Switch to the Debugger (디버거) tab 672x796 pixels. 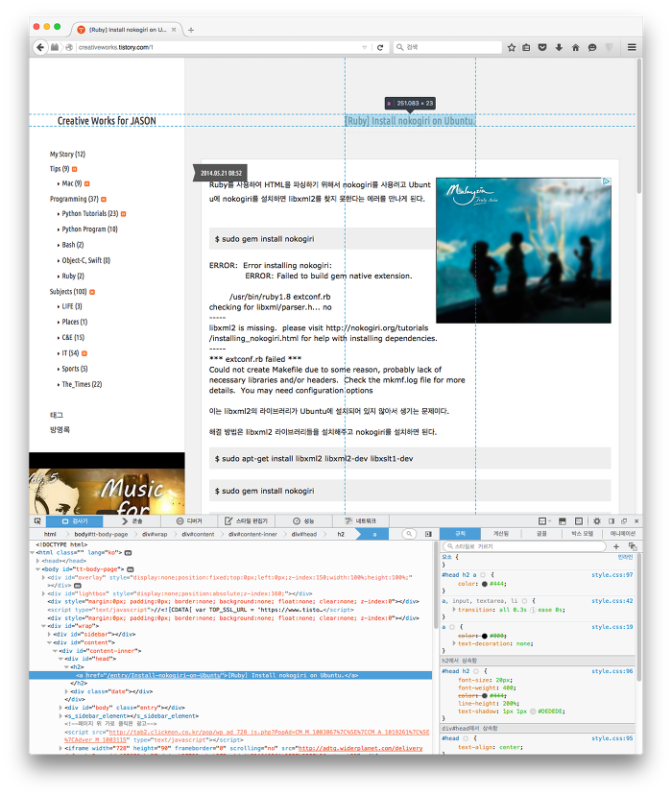point(189,521)
